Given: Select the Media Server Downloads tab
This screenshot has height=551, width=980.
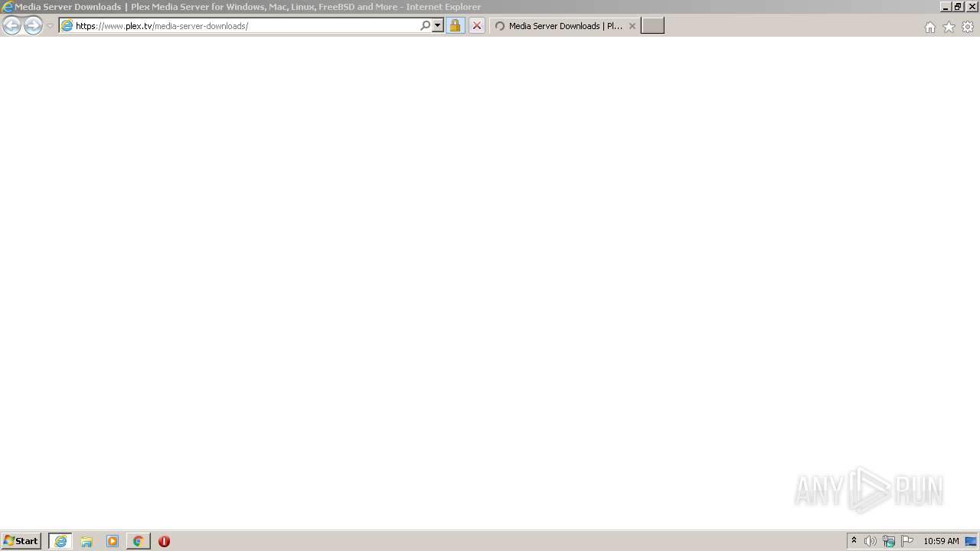Looking at the screenshot, I should click(565, 26).
